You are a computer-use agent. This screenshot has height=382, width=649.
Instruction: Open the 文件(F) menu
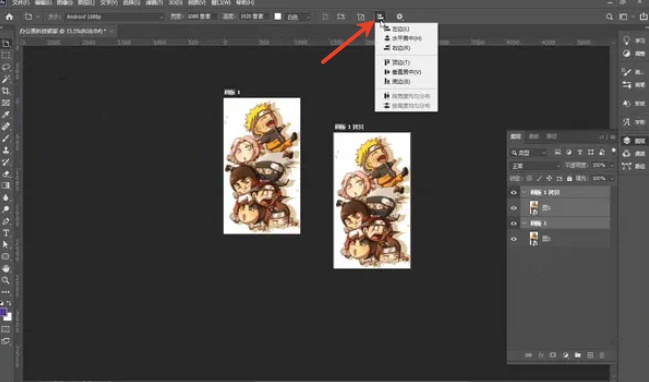(x=21, y=2)
